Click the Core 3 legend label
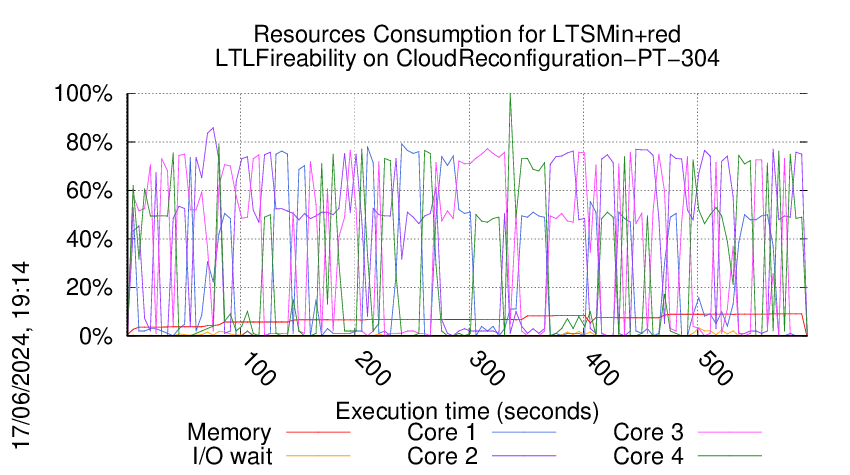This screenshot has height=475, width=850. (648, 433)
